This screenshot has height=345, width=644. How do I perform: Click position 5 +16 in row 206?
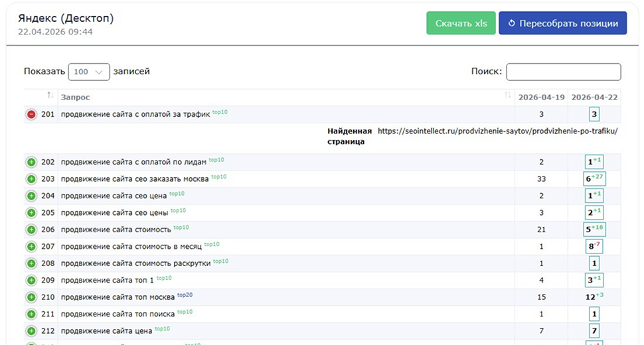(594, 229)
